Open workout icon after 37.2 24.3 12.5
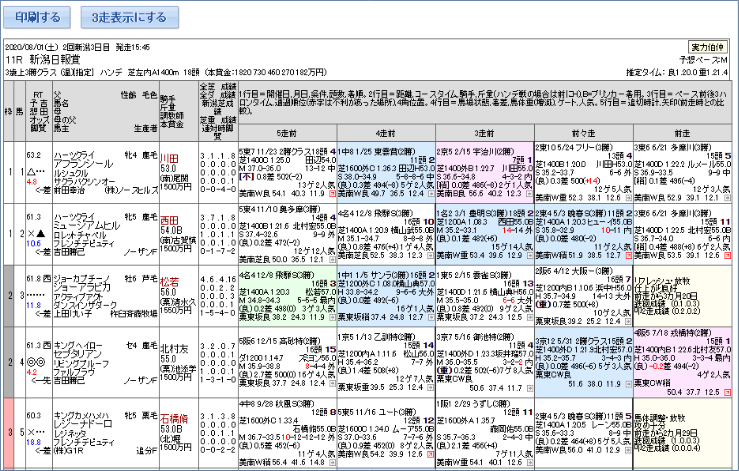This screenshot has width=739, height=471. [530, 317]
